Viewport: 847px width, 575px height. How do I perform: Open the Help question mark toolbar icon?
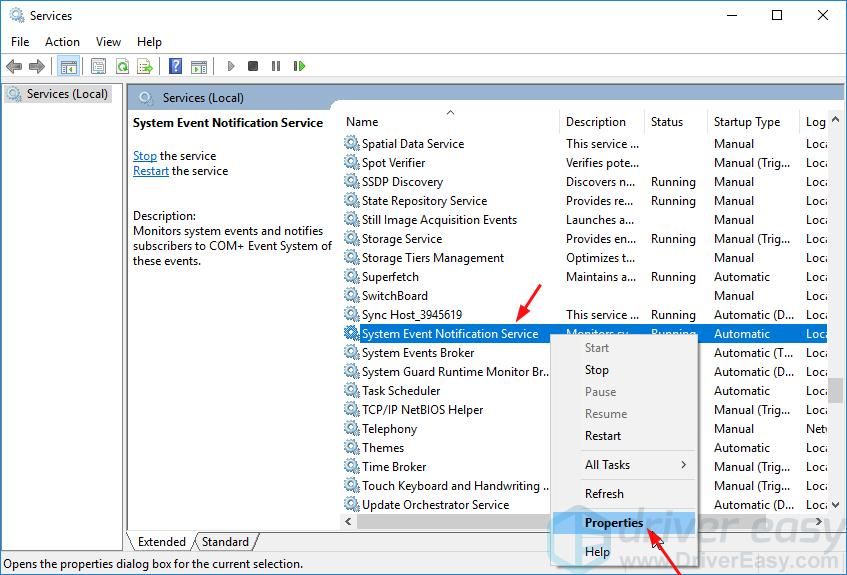(x=176, y=66)
